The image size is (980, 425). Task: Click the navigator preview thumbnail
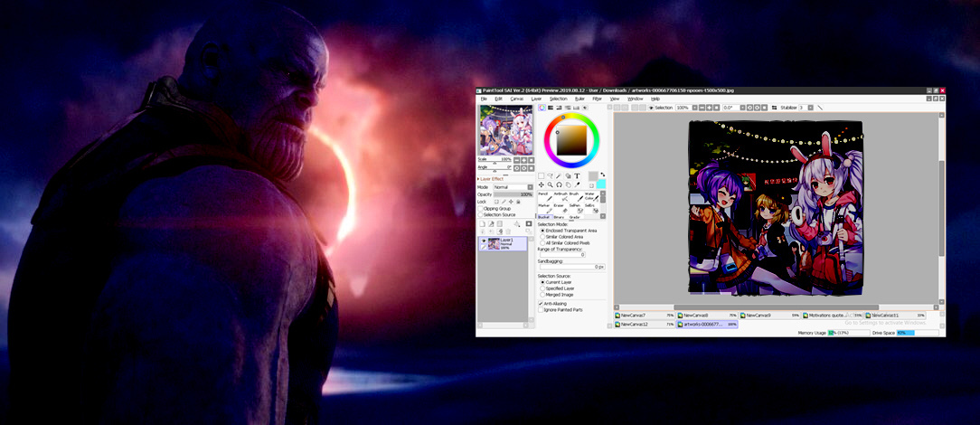(506, 130)
